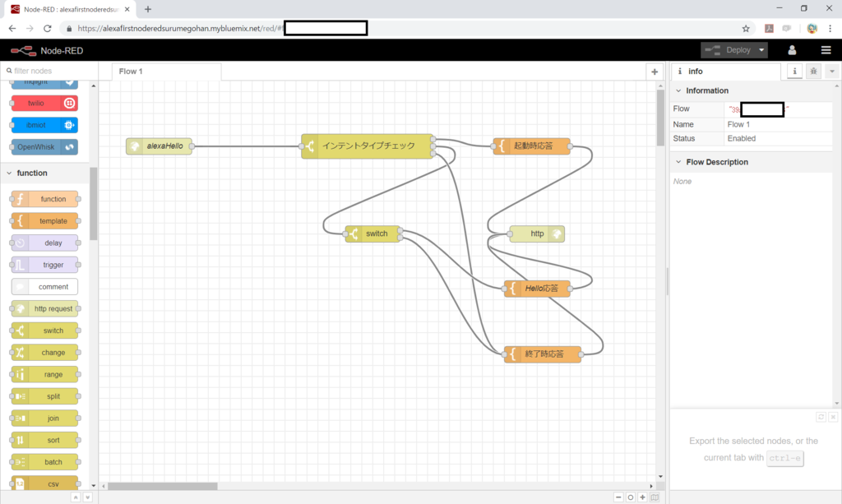
Task: Switch to the Flow 1 tab
Action: pos(166,72)
